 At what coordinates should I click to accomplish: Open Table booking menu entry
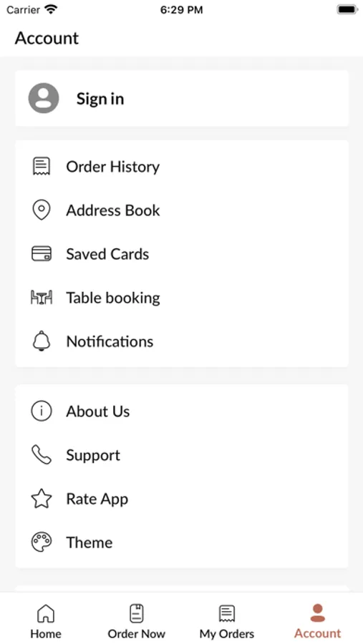pyautogui.click(x=182, y=298)
